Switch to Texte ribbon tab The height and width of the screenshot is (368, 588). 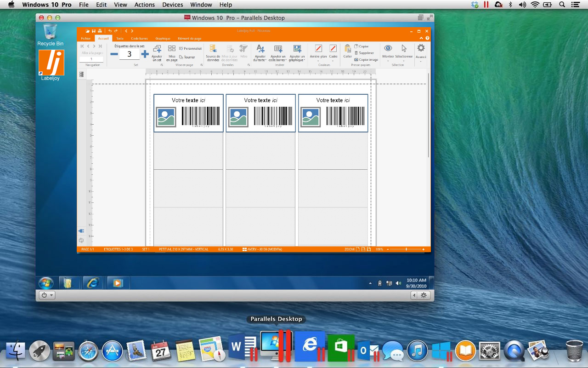click(x=119, y=39)
